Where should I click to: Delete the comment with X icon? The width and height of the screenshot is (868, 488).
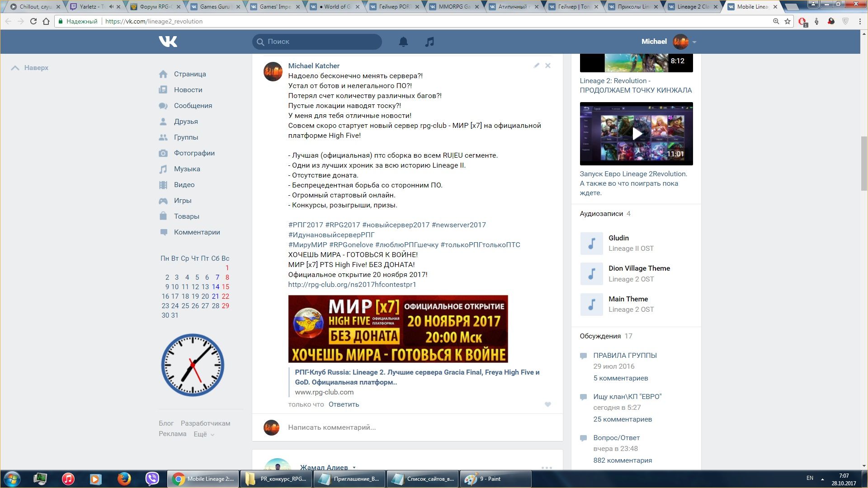(x=548, y=66)
